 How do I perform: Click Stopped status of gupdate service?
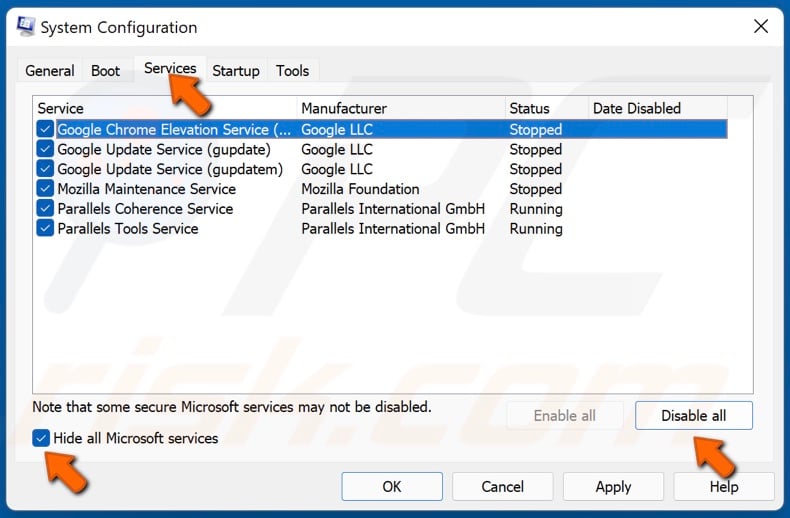coord(536,149)
